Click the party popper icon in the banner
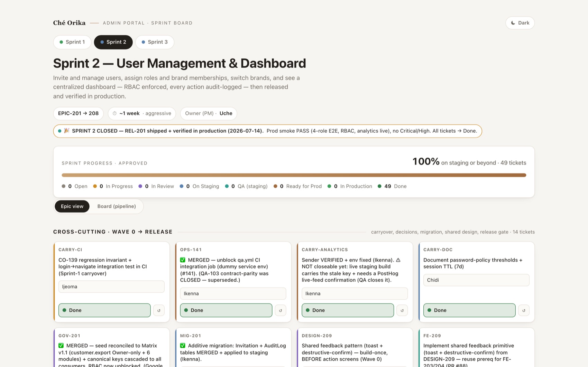Viewport: 588px width, 367px height. point(67,131)
